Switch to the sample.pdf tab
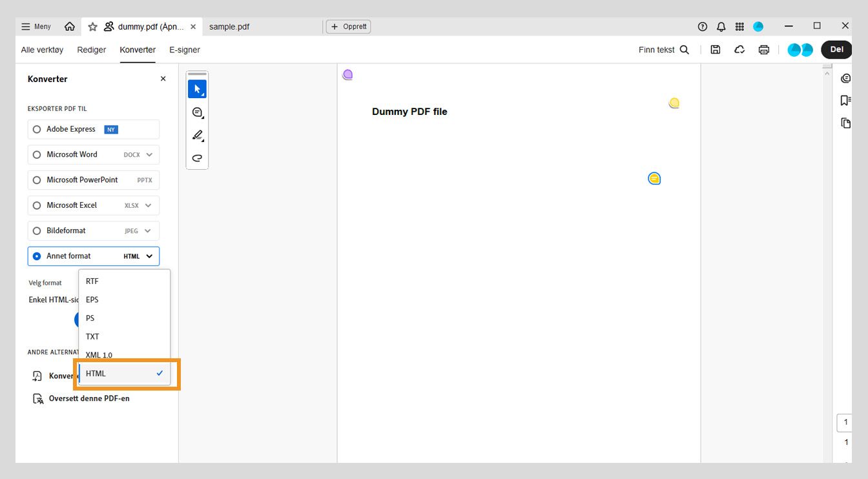Viewport: 868px width, 479px height. pyautogui.click(x=229, y=26)
